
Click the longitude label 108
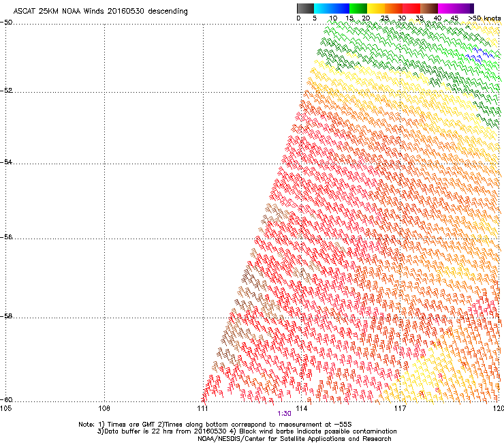(104, 408)
